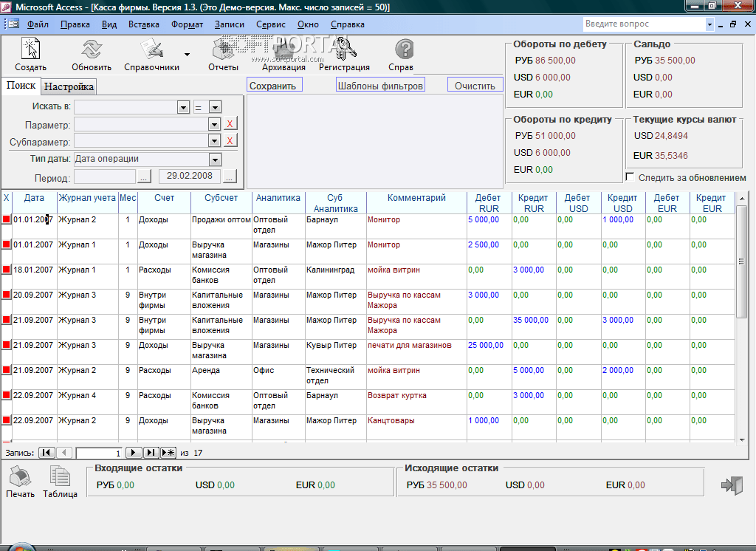Go to next record navigation arrow
Screen dimensions: 756x551
coord(134,453)
